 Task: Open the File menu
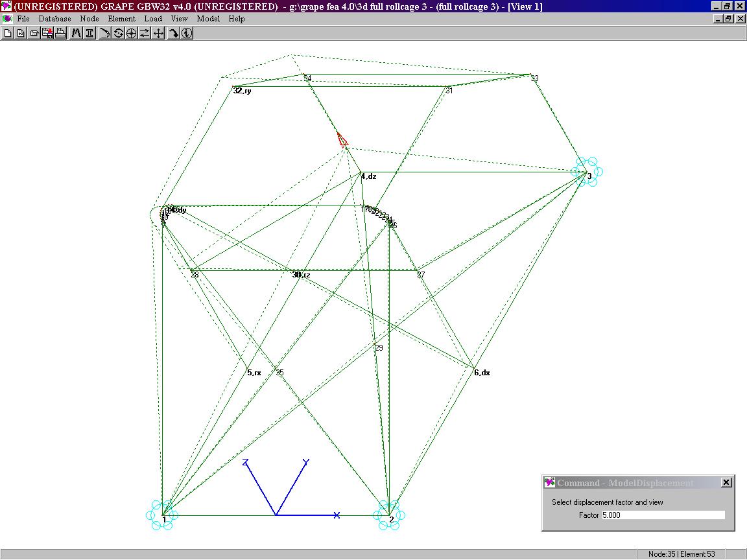point(23,19)
